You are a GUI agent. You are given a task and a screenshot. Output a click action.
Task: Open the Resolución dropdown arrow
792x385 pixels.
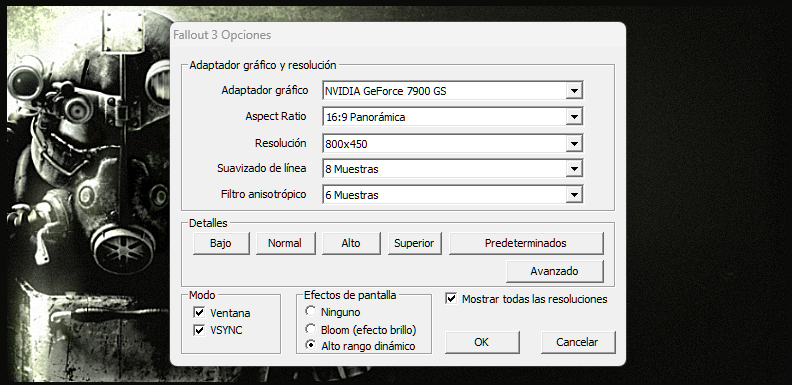point(574,143)
